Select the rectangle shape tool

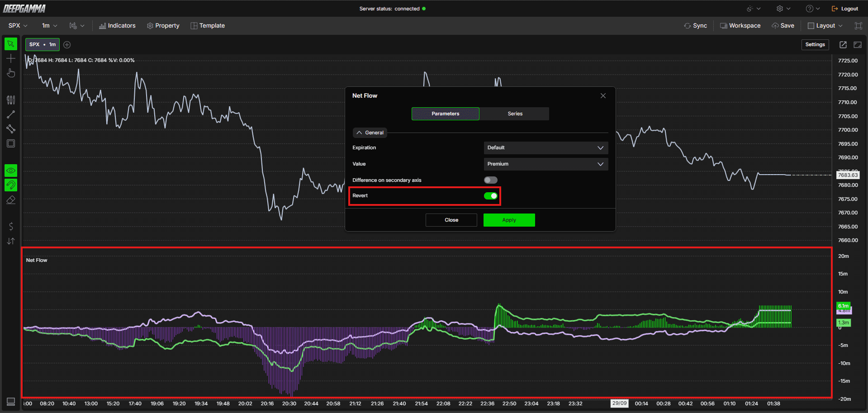click(11, 143)
